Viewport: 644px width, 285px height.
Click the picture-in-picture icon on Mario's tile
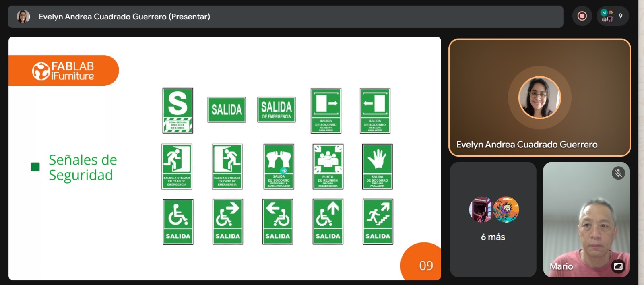618,266
